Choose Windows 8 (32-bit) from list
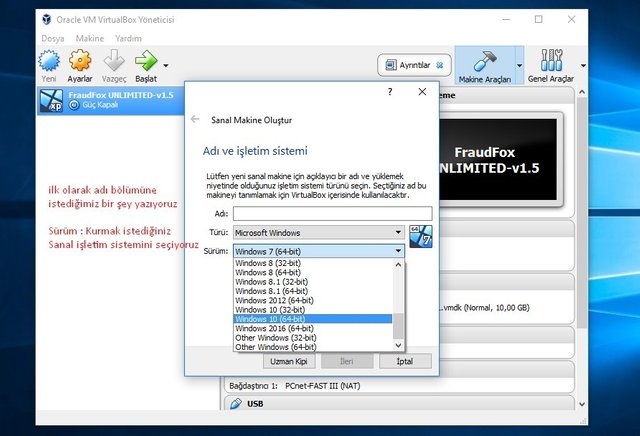This screenshot has width=640, height=436. (x=313, y=263)
